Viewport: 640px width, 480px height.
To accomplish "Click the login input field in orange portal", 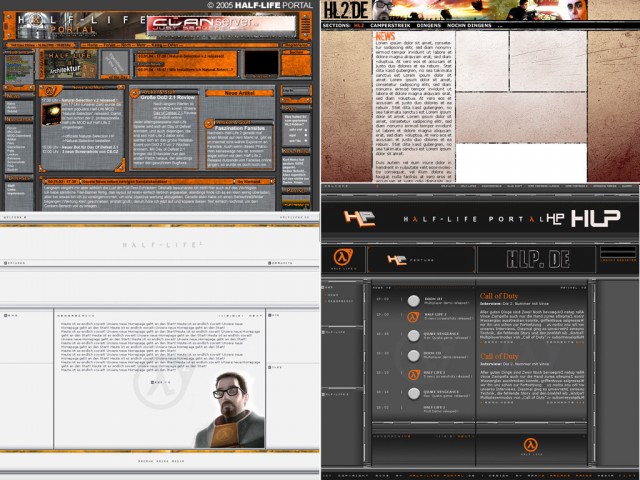I will [x=301, y=91].
